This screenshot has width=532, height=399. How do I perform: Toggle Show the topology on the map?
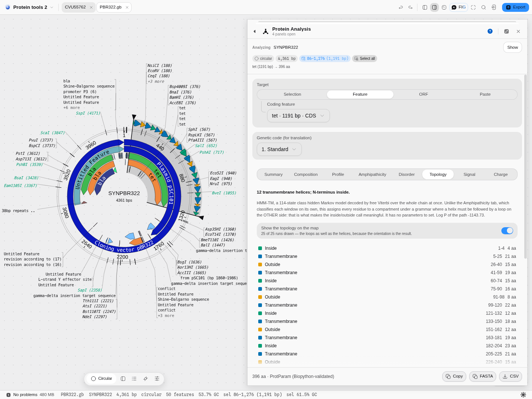(x=507, y=231)
